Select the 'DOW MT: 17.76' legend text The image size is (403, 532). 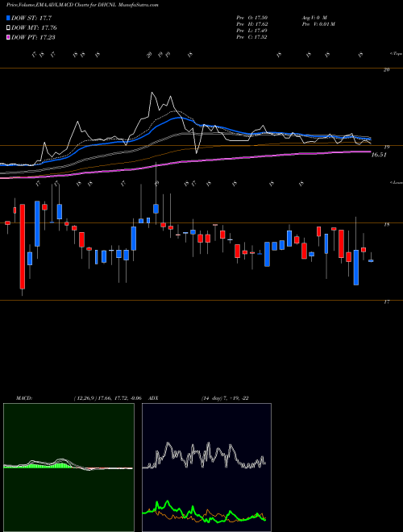tap(34, 28)
